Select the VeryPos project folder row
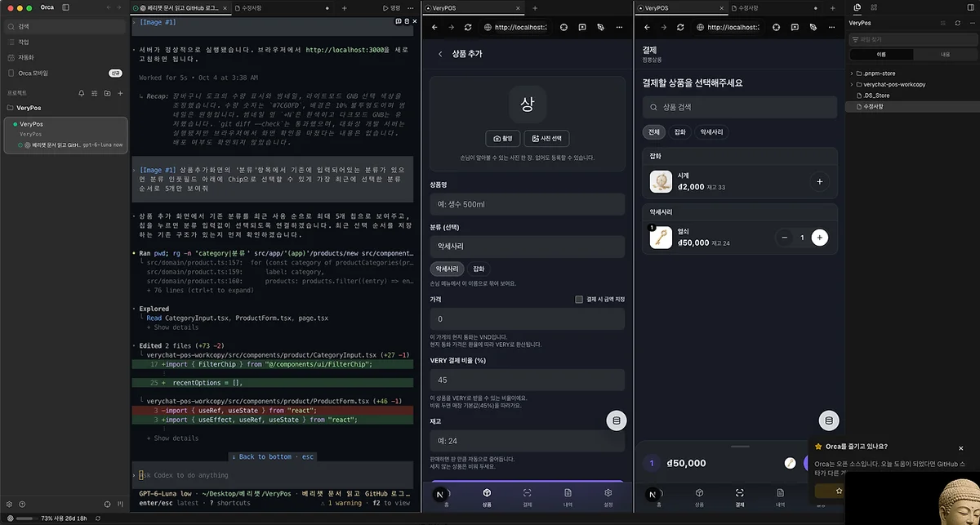Image resolution: width=980 pixels, height=525 pixels. click(64, 108)
